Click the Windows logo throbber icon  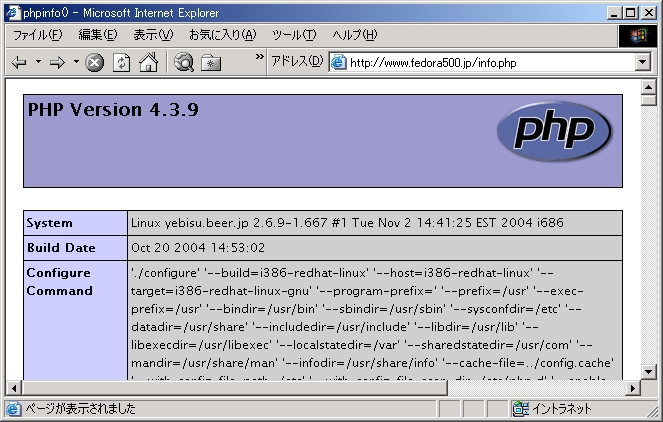(x=638, y=36)
